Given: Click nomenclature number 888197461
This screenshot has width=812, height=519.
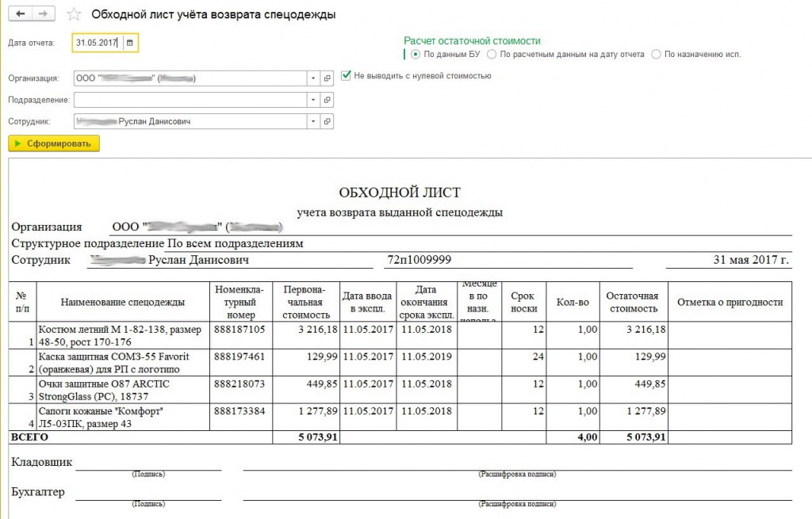Looking at the screenshot, I should (239, 357).
